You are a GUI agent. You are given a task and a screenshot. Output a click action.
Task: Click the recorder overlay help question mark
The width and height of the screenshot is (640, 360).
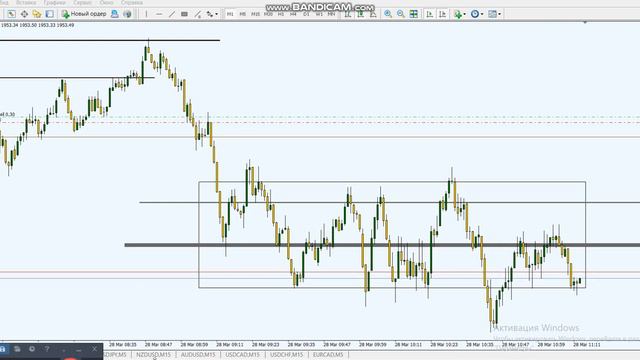[x=47, y=349]
